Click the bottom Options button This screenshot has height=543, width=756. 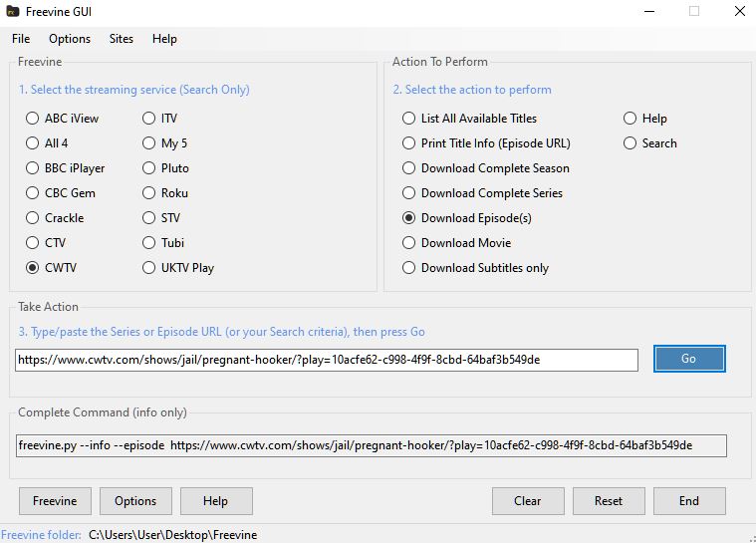[x=135, y=501]
